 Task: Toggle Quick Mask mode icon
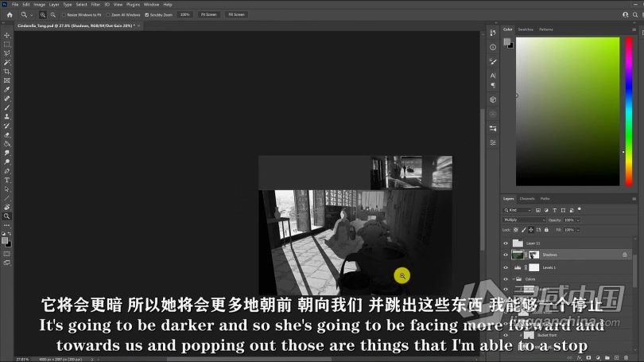coord(7,254)
